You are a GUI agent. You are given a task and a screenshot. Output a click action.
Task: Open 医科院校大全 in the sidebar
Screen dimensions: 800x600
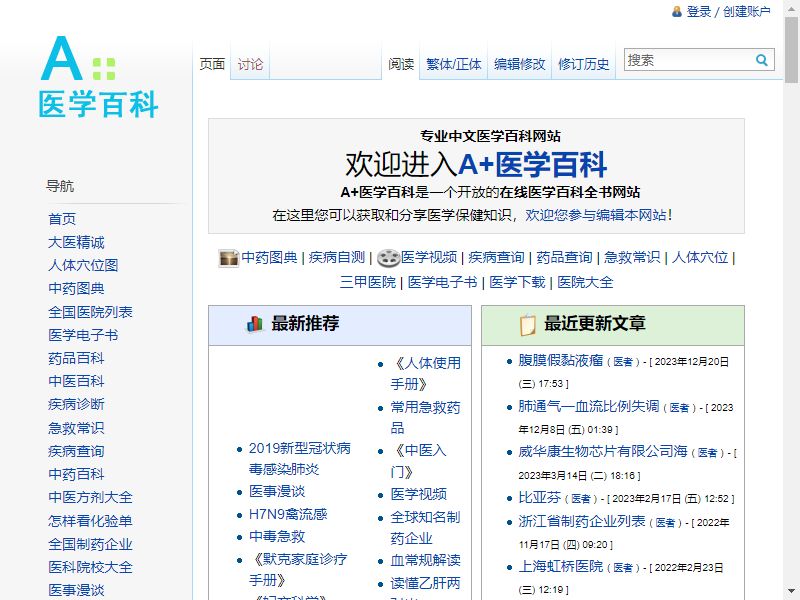point(90,567)
